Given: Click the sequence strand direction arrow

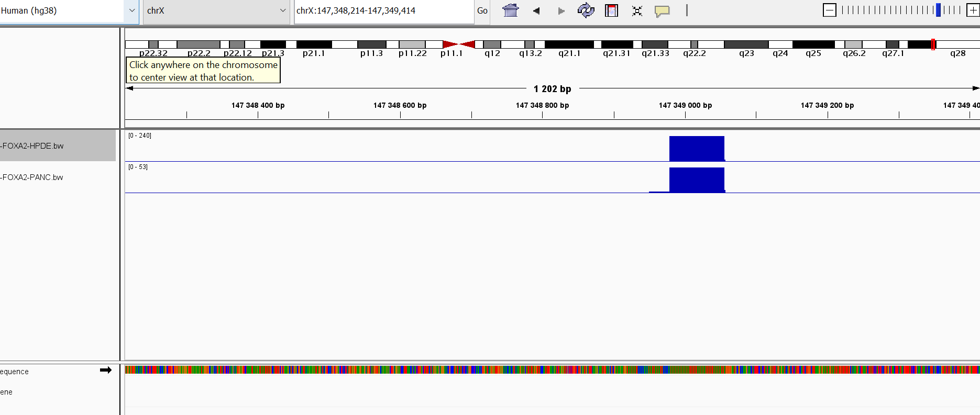Looking at the screenshot, I should pos(106,370).
